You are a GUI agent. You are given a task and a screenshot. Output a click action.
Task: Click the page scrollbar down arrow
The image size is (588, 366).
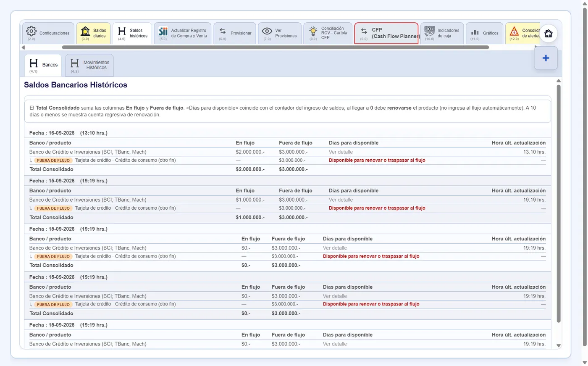pyautogui.click(x=585, y=363)
